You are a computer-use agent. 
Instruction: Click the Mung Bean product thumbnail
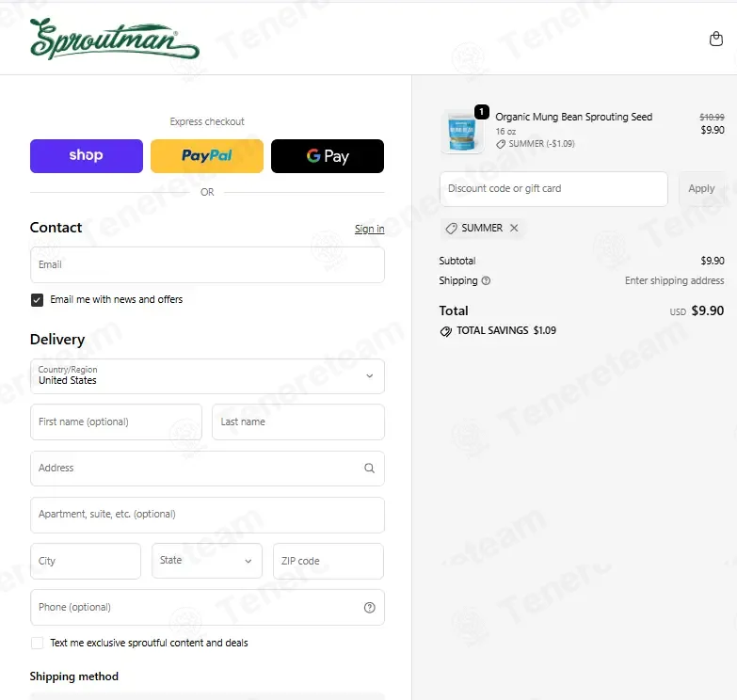(462, 131)
